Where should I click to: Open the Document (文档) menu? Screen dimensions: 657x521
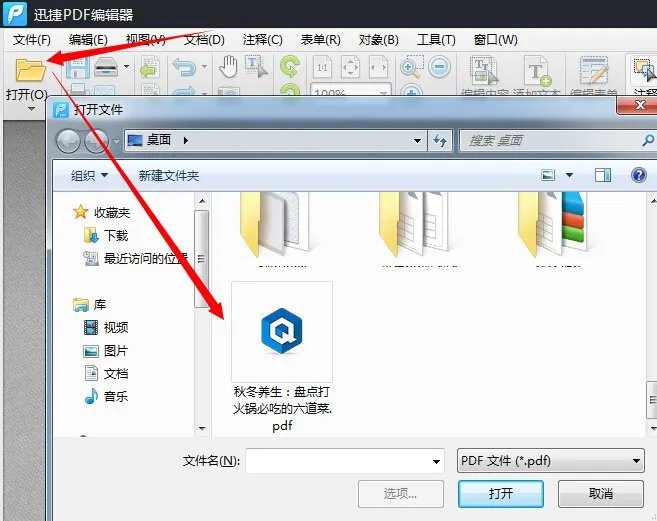(x=204, y=40)
